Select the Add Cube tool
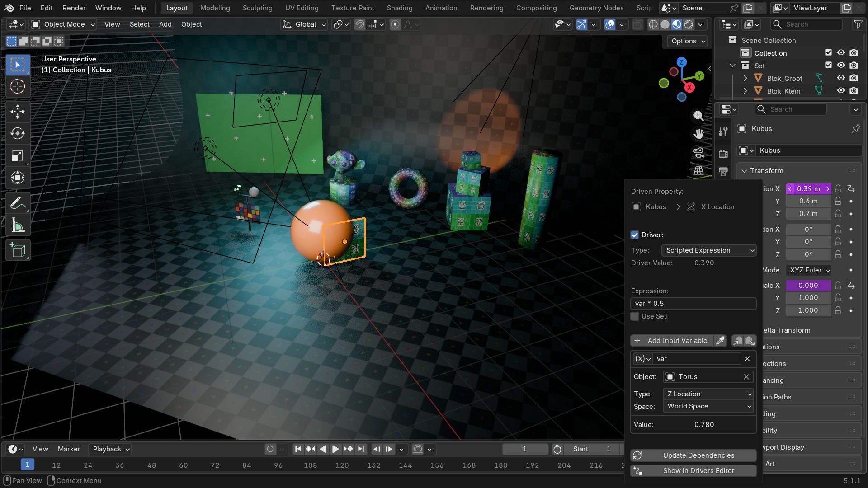 [x=18, y=250]
